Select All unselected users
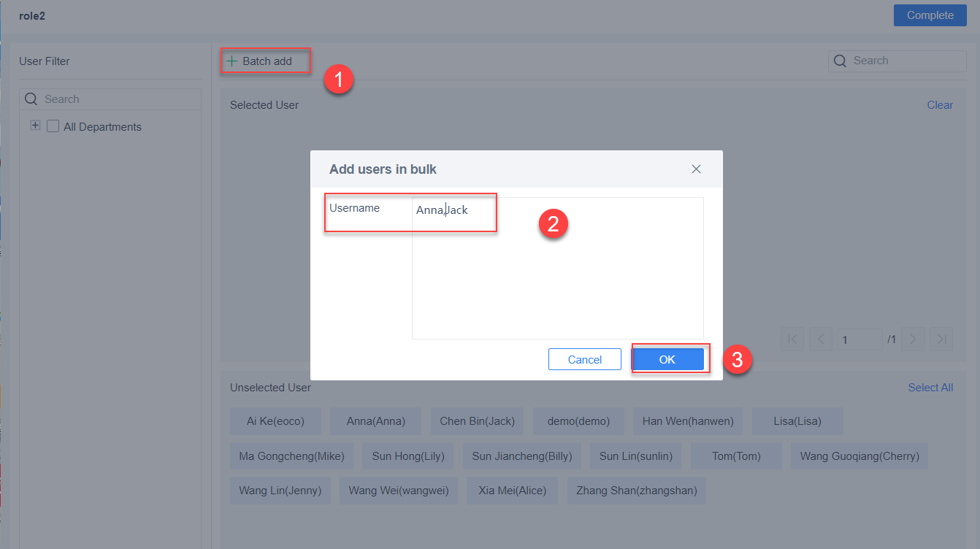 tap(930, 387)
